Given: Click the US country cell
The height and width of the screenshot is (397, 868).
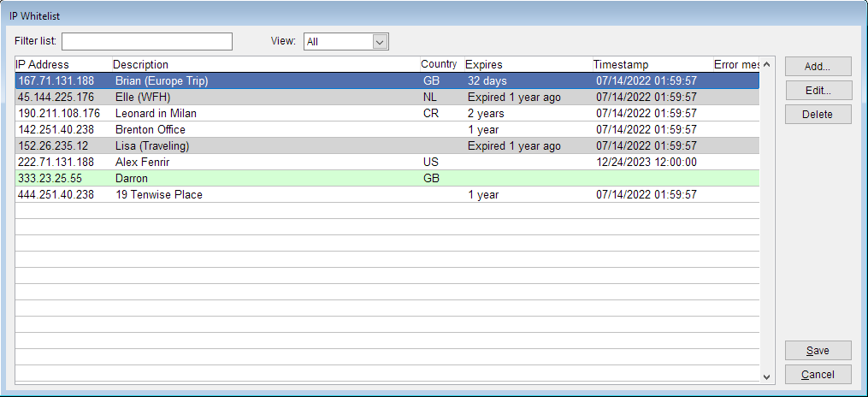Looking at the screenshot, I should point(431,163).
